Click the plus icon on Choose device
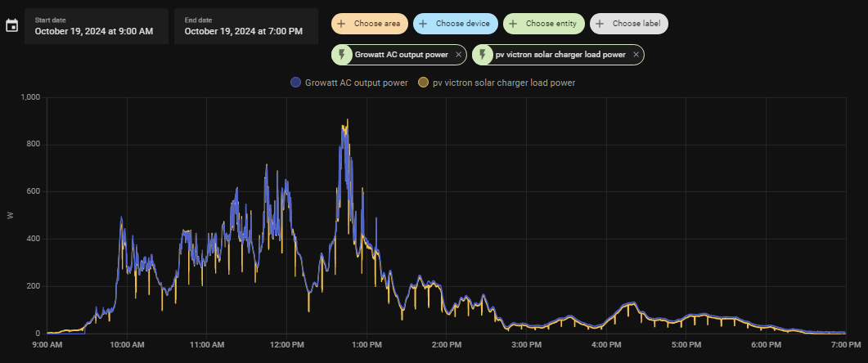Screen dimensions: 868x363 point(423,24)
